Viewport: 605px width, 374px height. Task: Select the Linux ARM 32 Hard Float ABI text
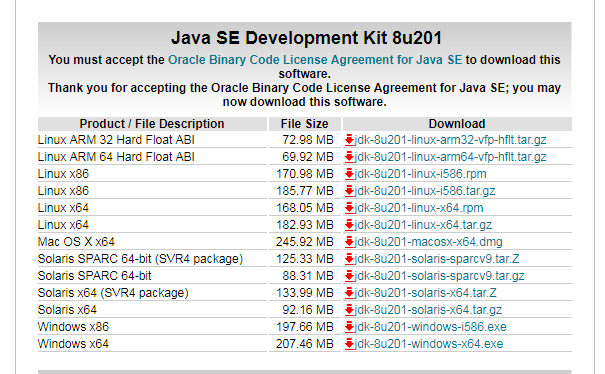[116, 140]
